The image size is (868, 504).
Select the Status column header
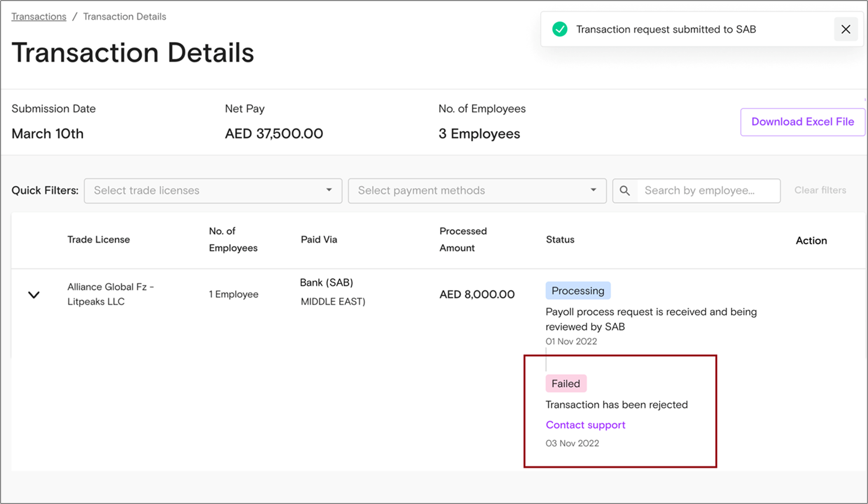tap(560, 240)
